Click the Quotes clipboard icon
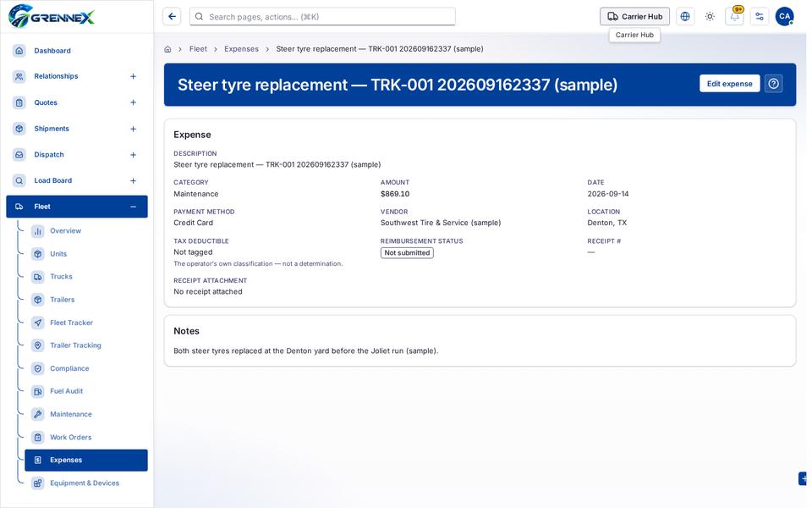This screenshot has height=508, width=812. 19,102
